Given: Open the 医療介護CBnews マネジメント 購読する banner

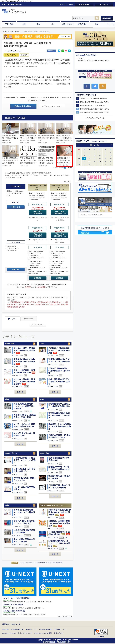Looking at the screenshot, I should tap(95, 39).
